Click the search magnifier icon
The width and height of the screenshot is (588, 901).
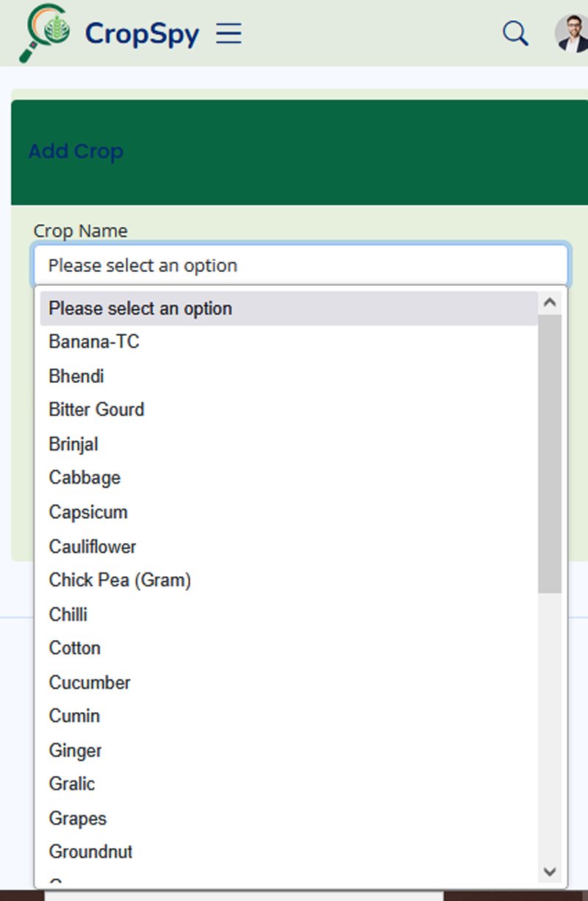[514, 33]
